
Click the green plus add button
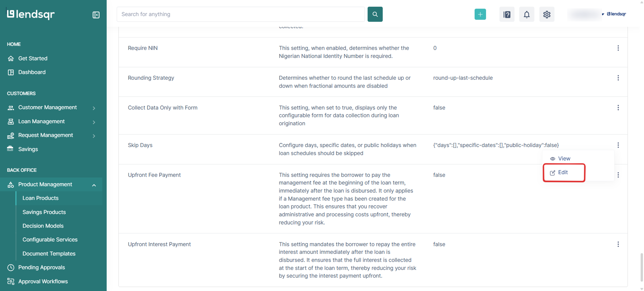pyautogui.click(x=480, y=14)
